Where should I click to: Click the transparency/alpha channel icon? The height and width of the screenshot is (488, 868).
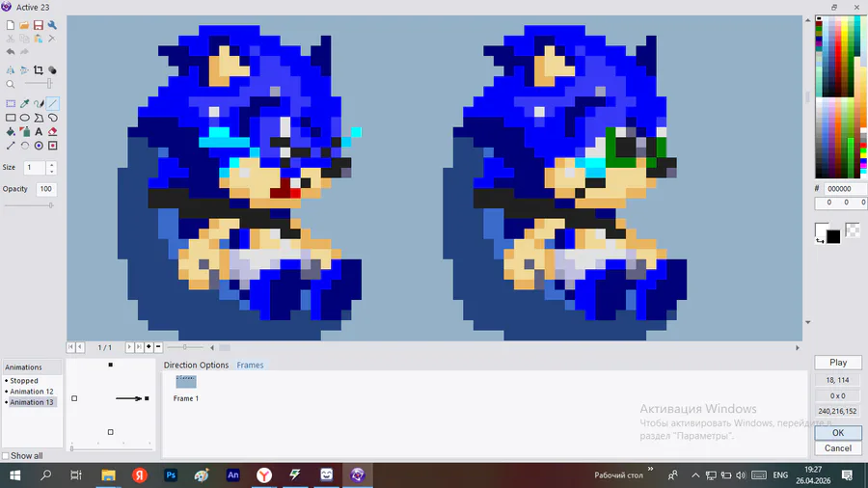click(x=52, y=70)
